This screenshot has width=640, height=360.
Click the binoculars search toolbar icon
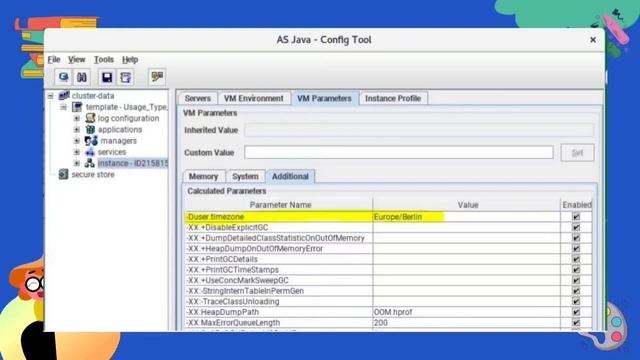[82, 77]
